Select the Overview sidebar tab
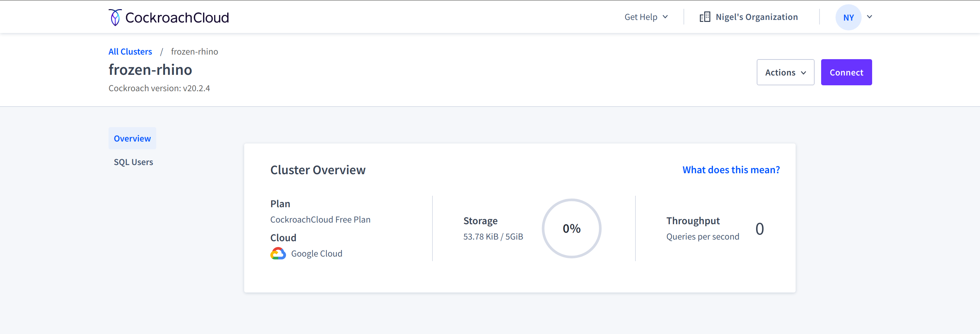Viewport: 980px width, 334px height. 132,139
